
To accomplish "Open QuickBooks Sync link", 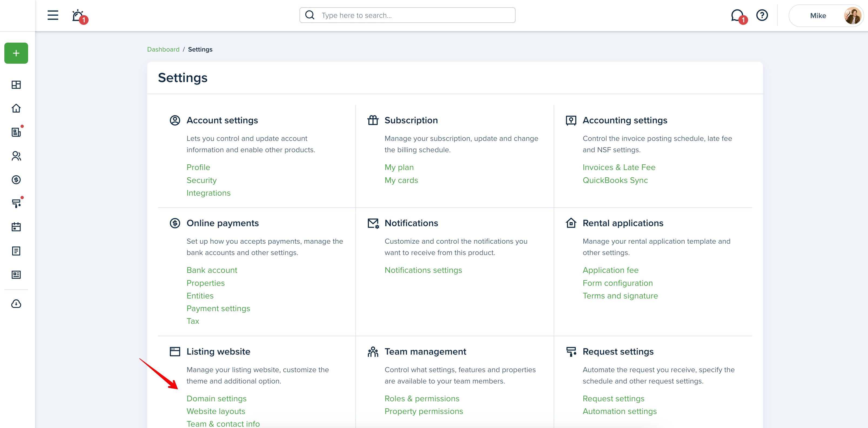I will [x=615, y=181].
